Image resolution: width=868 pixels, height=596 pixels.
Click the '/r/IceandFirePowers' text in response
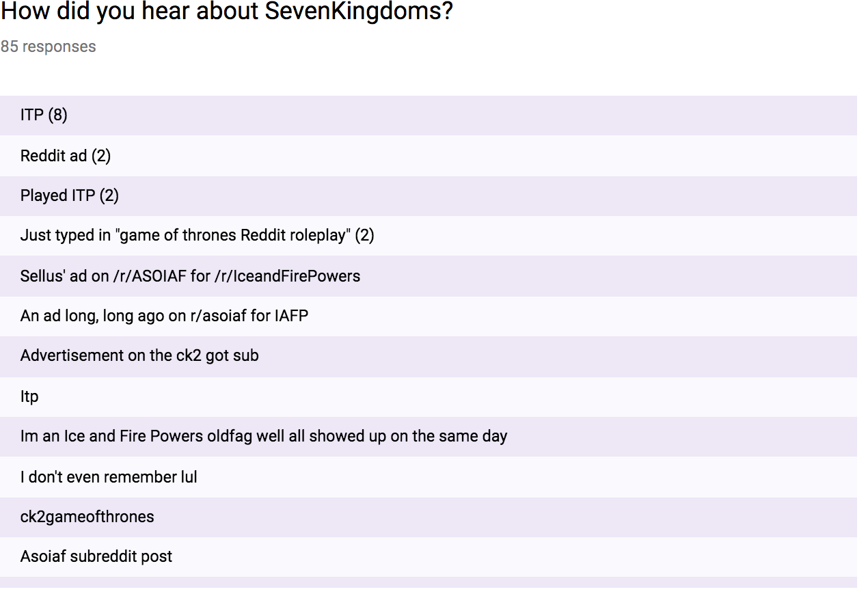pyautogui.click(x=288, y=276)
